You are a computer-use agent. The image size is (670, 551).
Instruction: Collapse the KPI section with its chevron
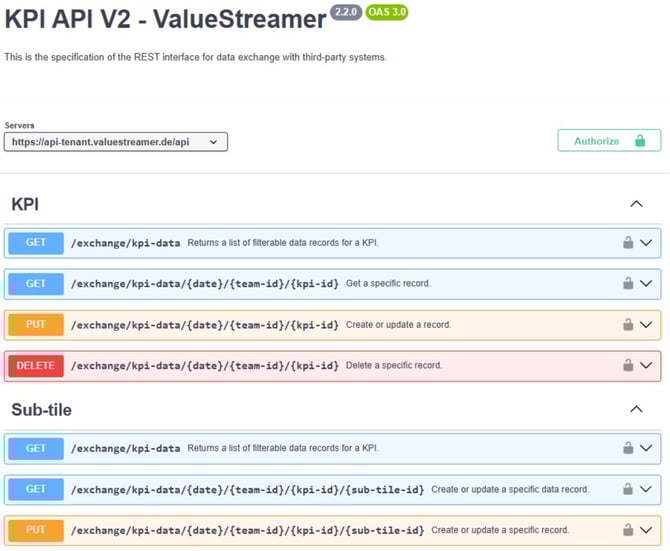(636, 204)
